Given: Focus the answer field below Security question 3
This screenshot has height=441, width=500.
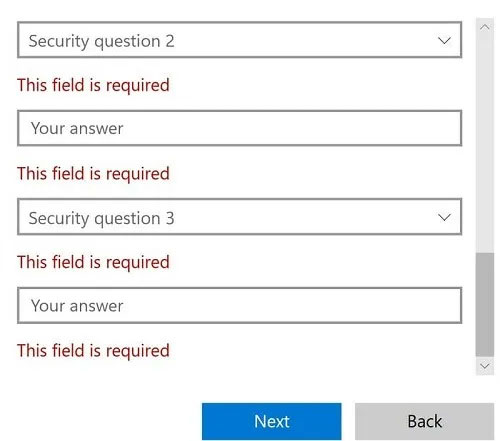Looking at the screenshot, I should 239,306.
